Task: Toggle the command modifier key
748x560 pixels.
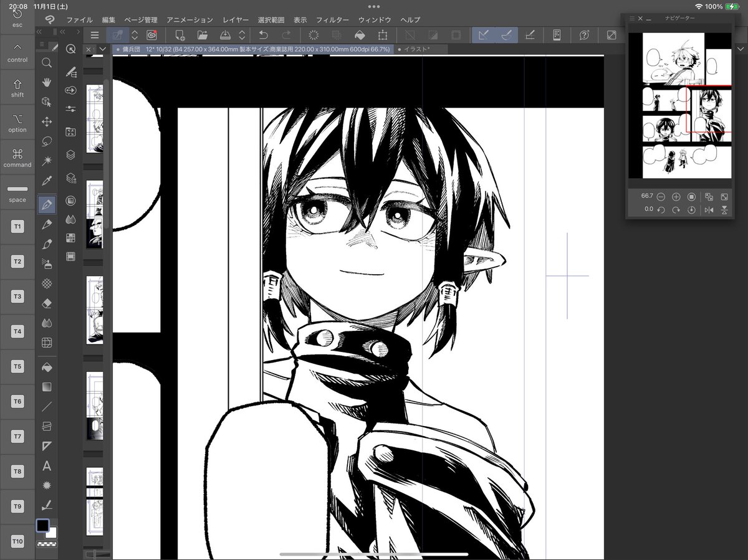Action: 17,158
